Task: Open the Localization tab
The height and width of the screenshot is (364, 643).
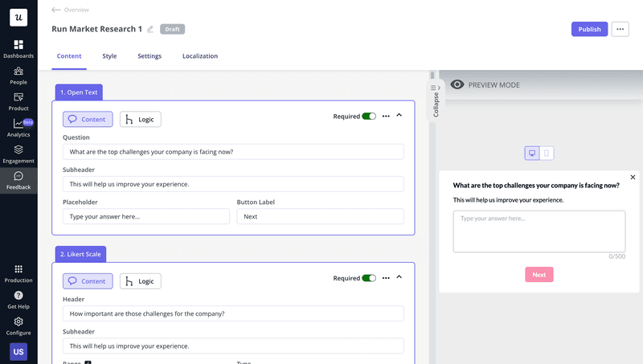Action: click(199, 56)
